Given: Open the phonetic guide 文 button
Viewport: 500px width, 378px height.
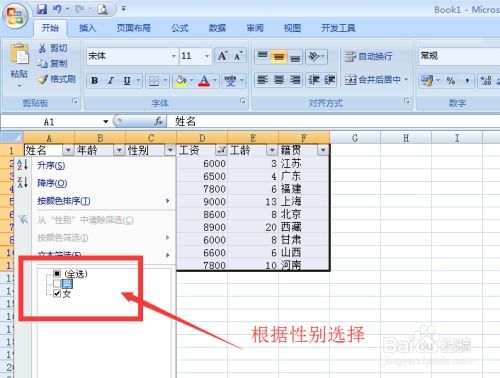Looking at the screenshot, I should click(x=231, y=81).
